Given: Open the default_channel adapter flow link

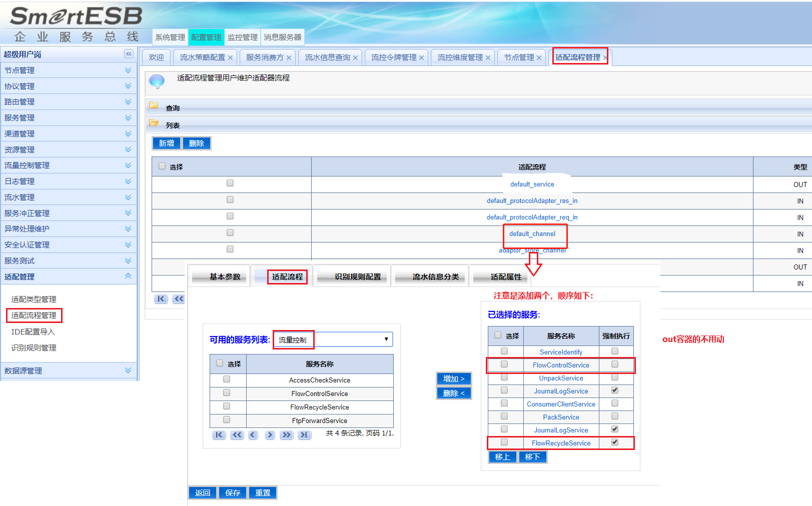Looking at the screenshot, I should (x=532, y=234).
